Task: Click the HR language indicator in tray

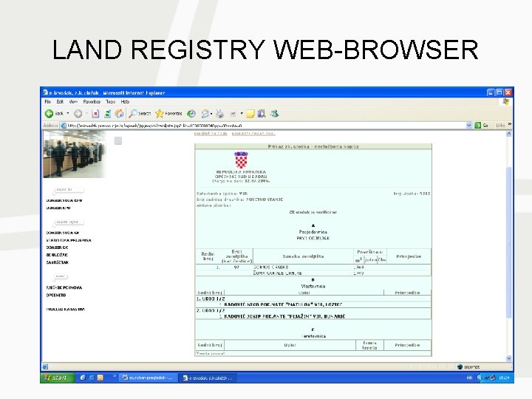Action: 470,378
